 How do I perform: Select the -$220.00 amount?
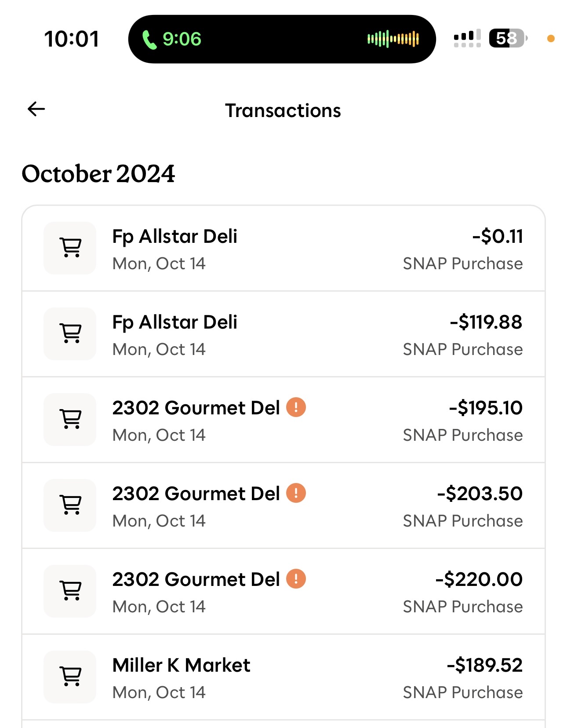pos(479,580)
